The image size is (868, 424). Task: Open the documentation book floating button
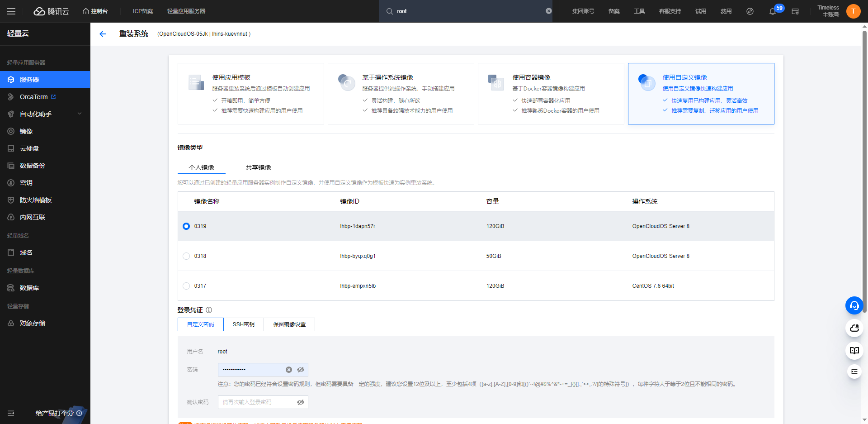point(854,351)
